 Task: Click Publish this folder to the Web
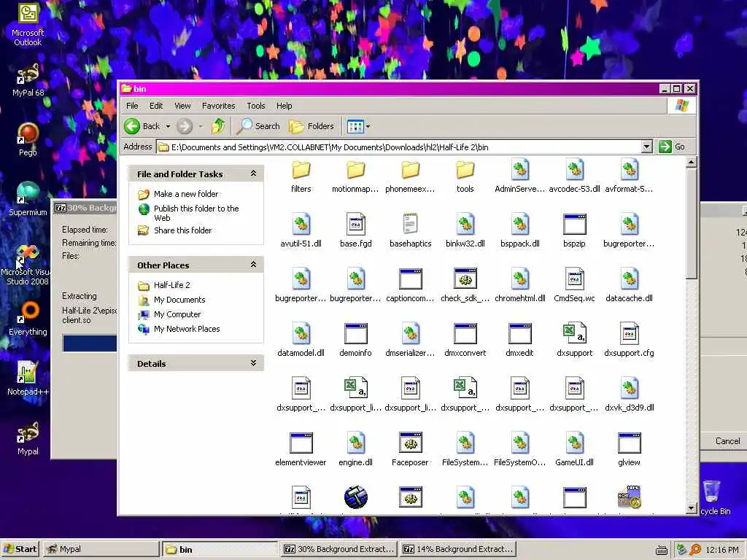coord(196,213)
